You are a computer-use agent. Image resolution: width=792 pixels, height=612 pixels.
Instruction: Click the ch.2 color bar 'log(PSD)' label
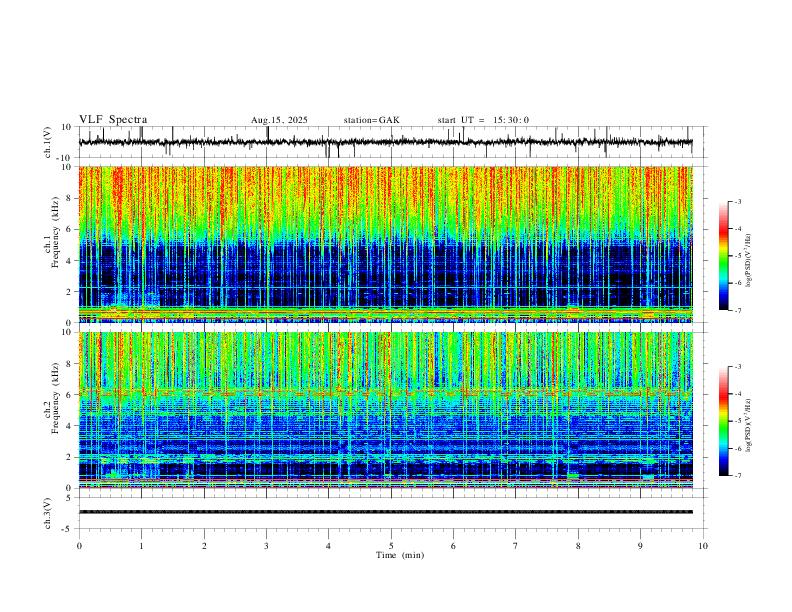[x=749, y=425]
